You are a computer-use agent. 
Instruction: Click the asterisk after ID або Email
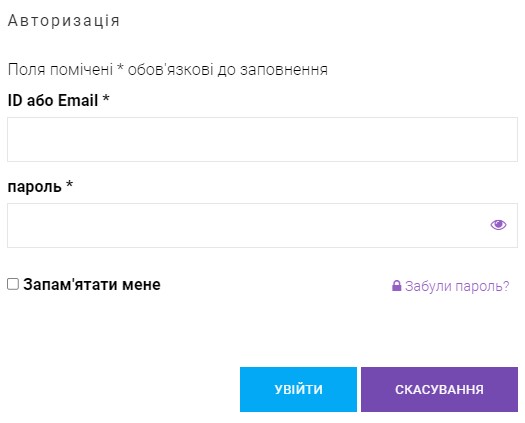(x=106, y=98)
